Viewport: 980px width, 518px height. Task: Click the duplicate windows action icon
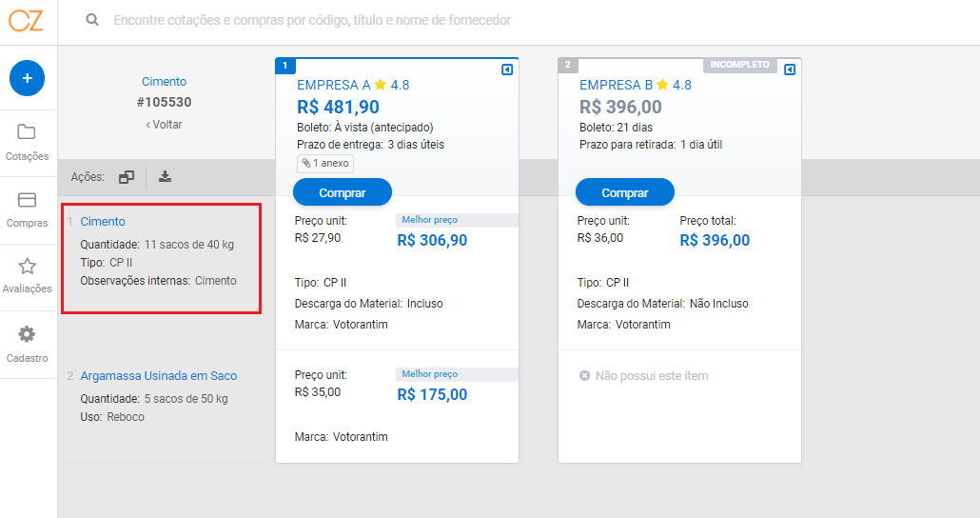(x=127, y=177)
